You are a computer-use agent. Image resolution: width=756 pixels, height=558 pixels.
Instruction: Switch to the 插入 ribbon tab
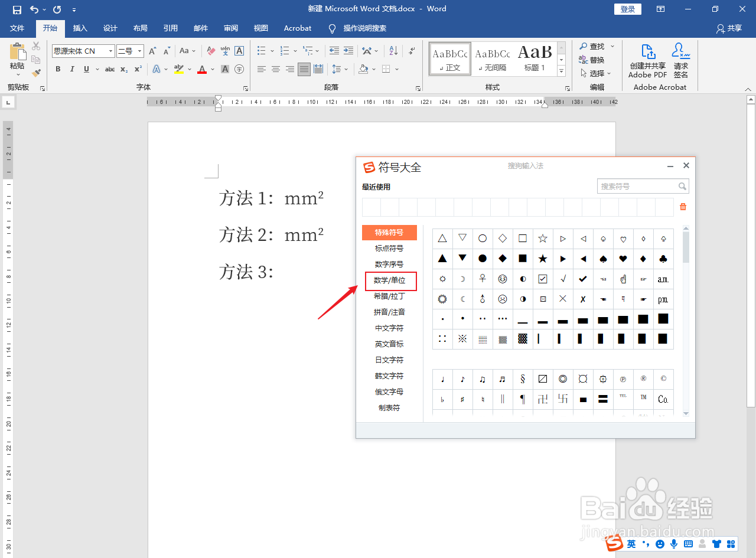point(80,28)
